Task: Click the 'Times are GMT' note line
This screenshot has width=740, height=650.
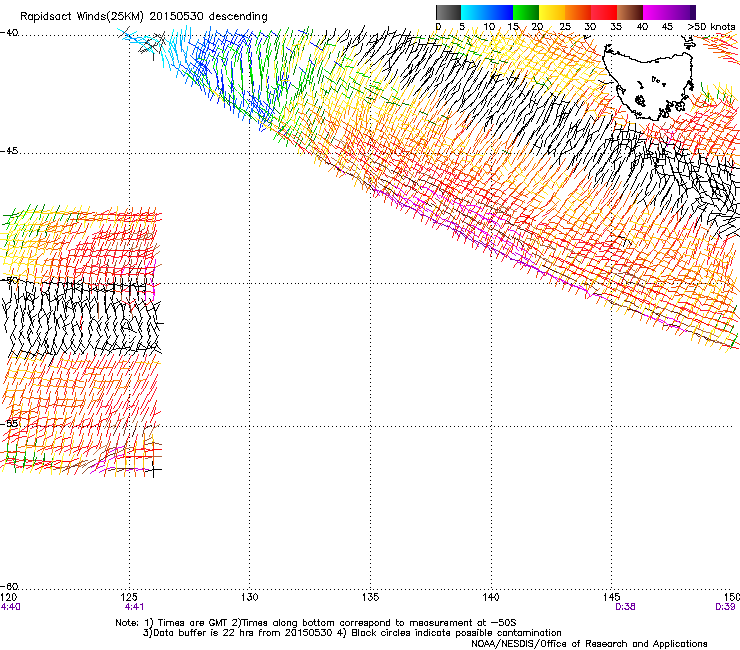Action: [316, 623]
